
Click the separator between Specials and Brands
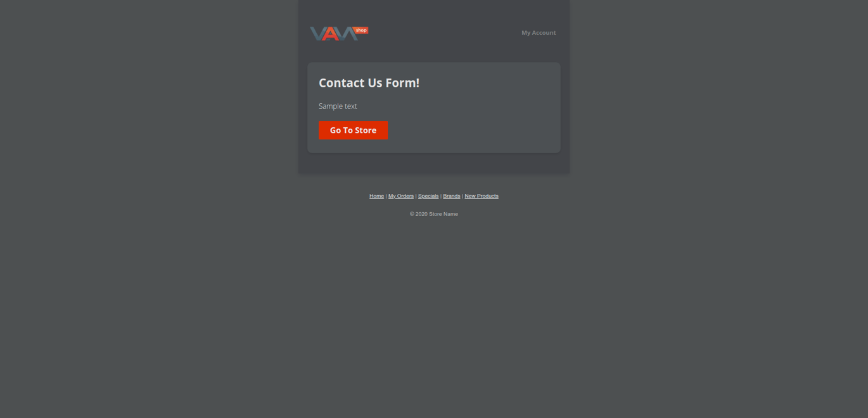pyautogui.click(x=441, y=196)
